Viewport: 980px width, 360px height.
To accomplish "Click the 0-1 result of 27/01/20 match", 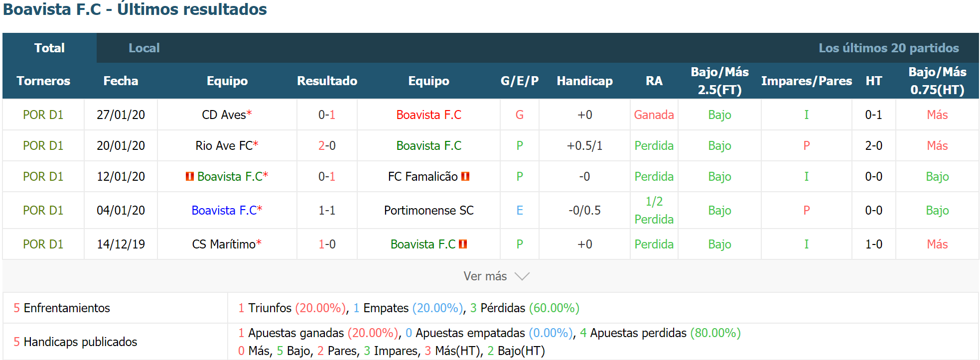I will (x=327, y=115).
